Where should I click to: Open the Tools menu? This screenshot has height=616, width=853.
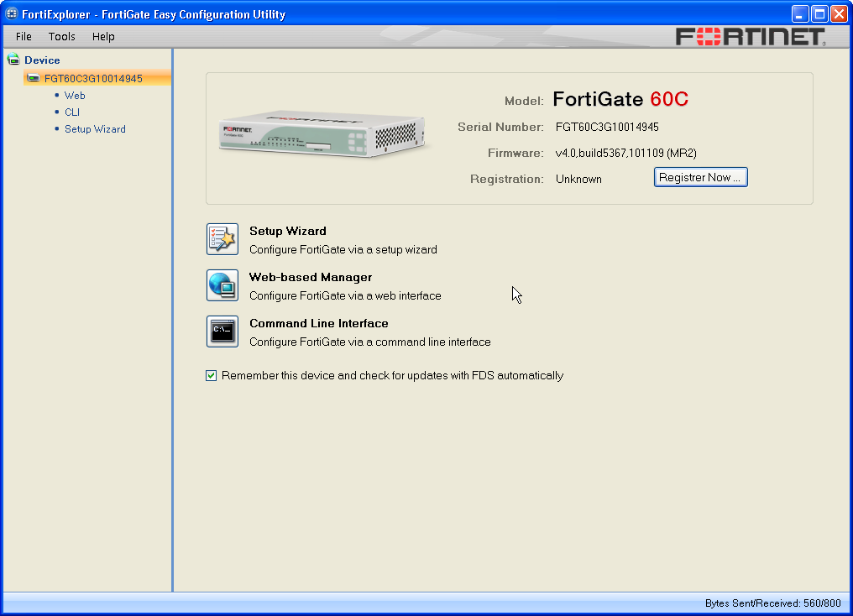click(61, 36)
